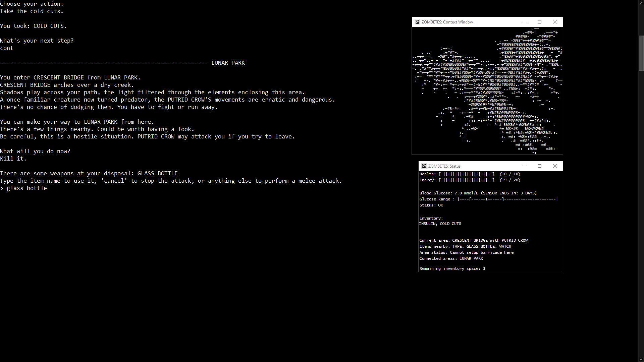Click the Context Window title bar text
The width and height of the screenshot is (644, 362).
click(447, 22)
